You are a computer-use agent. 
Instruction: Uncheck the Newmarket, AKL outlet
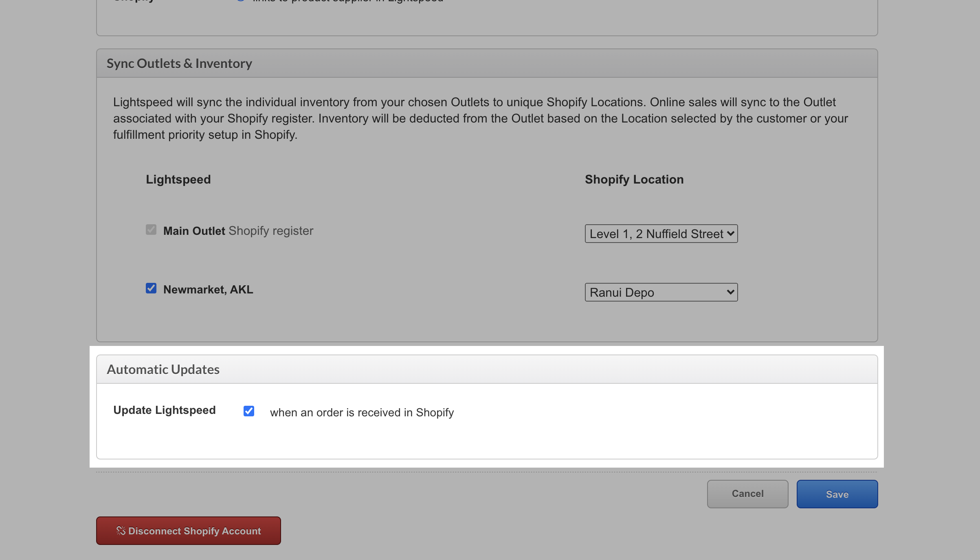pos(151,288)
